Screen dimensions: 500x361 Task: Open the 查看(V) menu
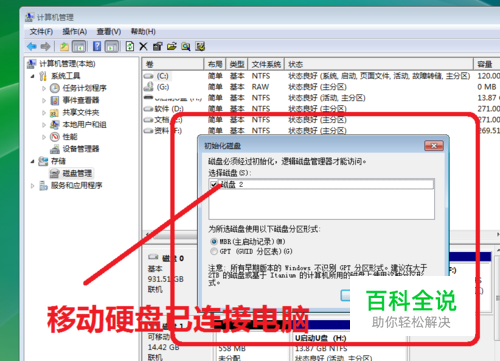(109, 32)
